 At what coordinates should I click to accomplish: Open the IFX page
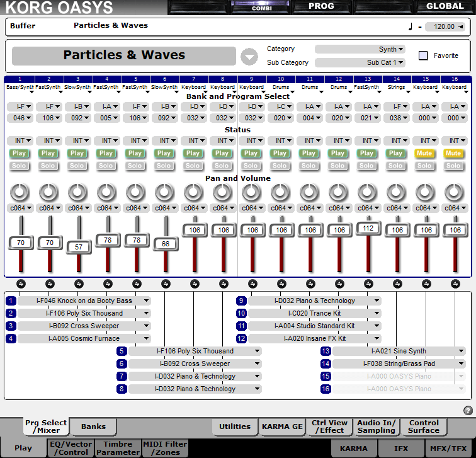click(x=401, y=449)
